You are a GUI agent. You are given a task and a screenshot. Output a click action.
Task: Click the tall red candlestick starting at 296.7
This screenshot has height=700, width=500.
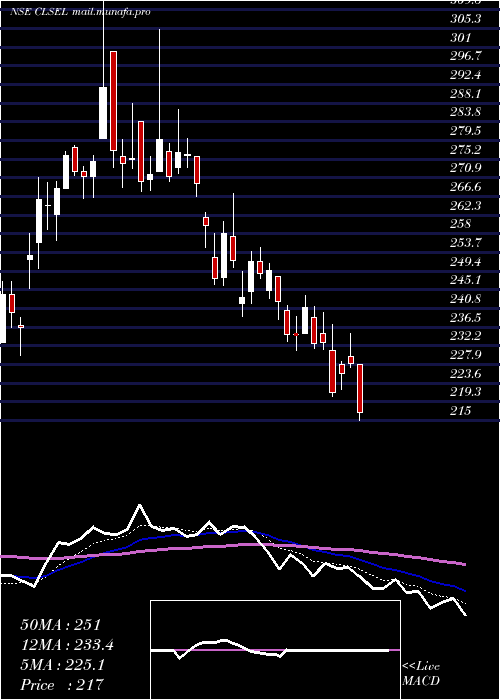click(x=113, y=101)
